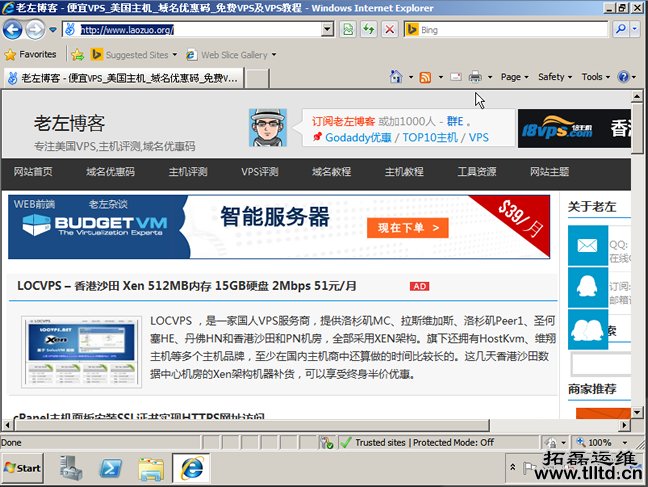Click the horizontal scrollbar left arrow
This screenshot has width=648, height=487.
[7, 425]
